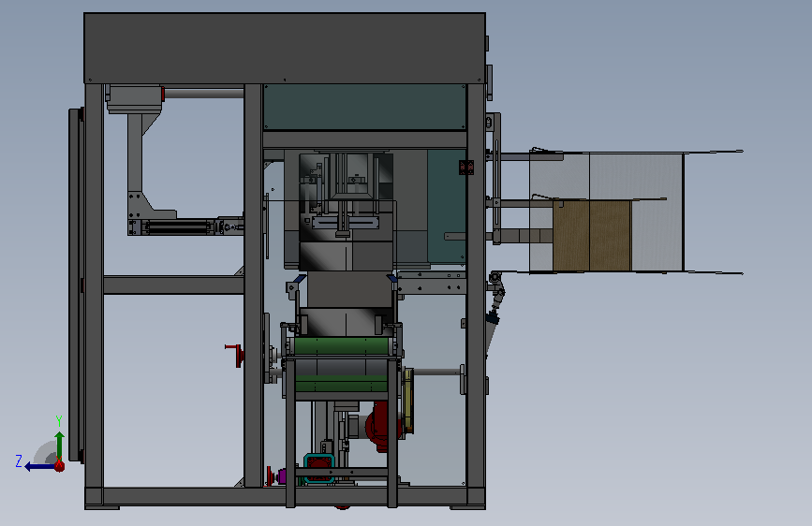This screenshot has width=812, height=526.
Task: Click the green Y axis arrow of the triad
Action: 60,446
